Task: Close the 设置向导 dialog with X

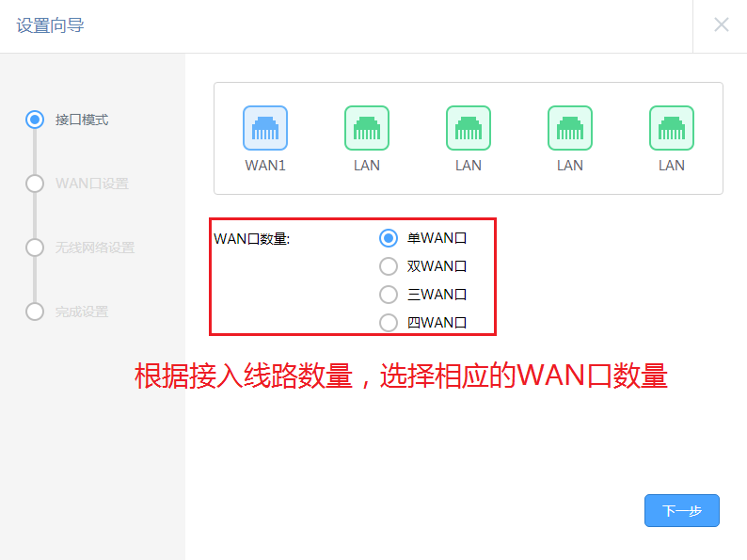Action: (722, 24)
